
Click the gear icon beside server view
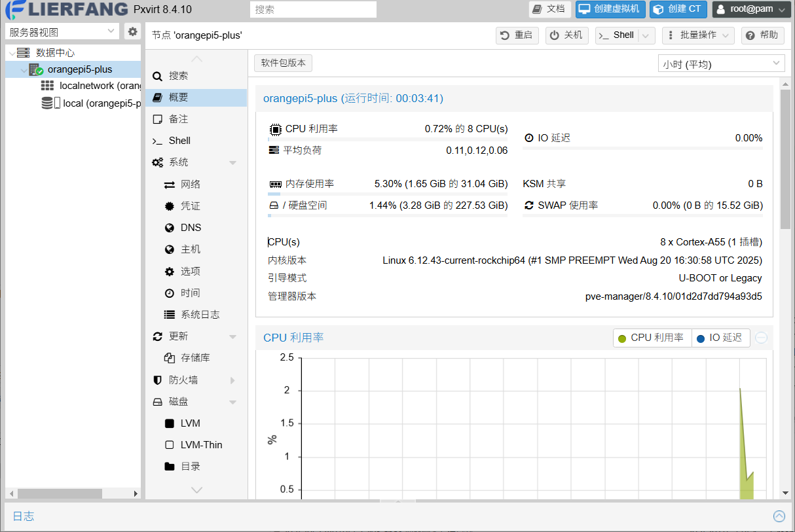coord(132,31)
